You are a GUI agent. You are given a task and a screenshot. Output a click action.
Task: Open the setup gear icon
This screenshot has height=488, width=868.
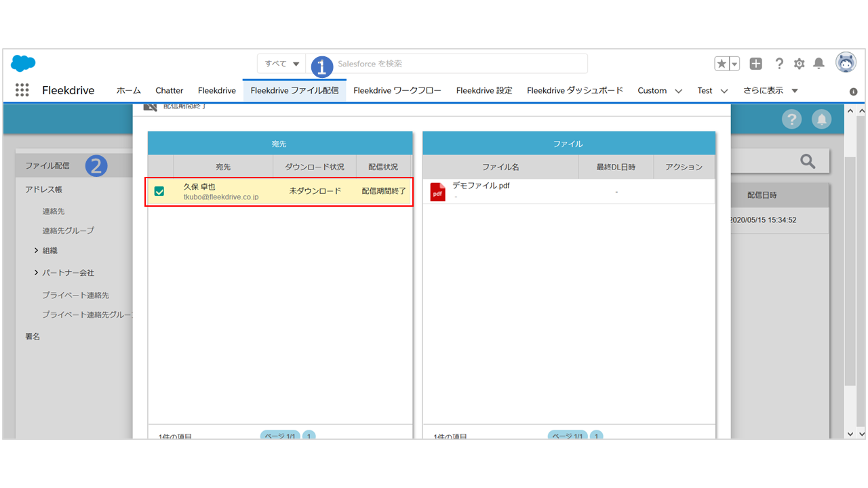point(799,64)
